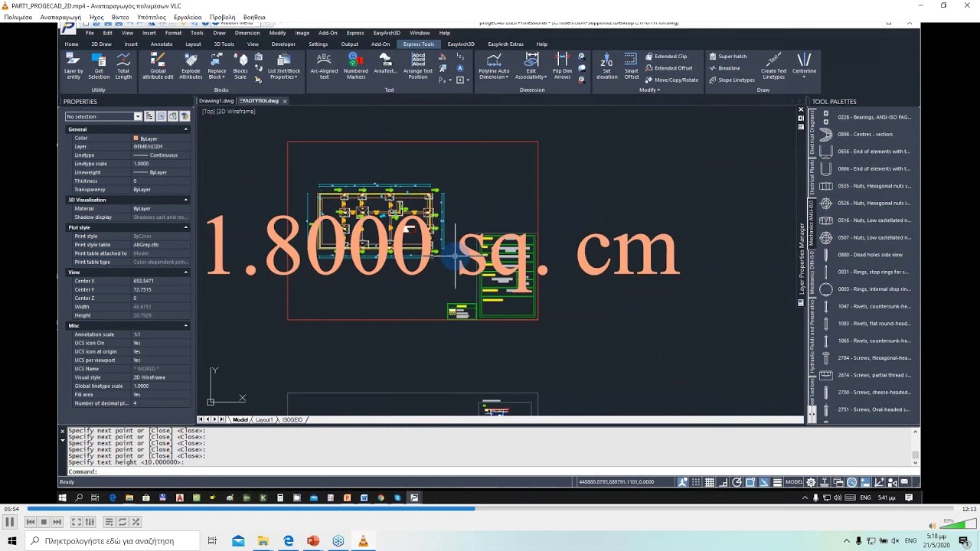Select the Layer by entity tool
The height and width of the screenshot is (551, 980).
pyautogui.click(x=73, y=67)
